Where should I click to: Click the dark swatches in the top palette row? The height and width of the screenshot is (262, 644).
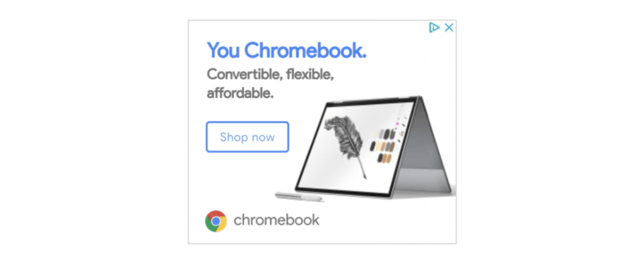pos(389,134)
